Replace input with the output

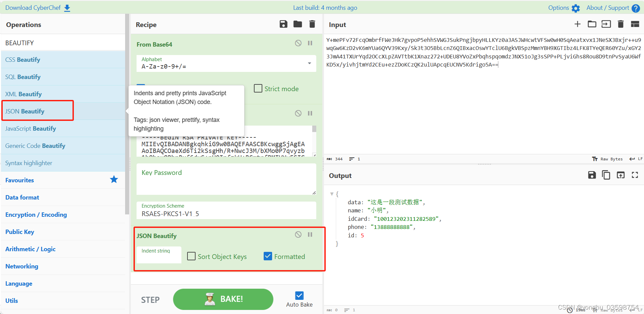pos(621,175)
